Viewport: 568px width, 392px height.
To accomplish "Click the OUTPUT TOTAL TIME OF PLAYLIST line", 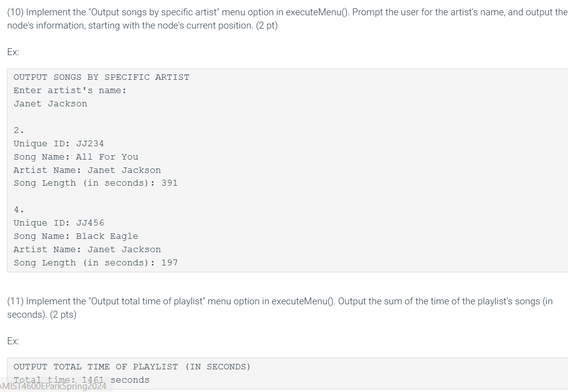I will pyautogui.click(x=132, y=367).
